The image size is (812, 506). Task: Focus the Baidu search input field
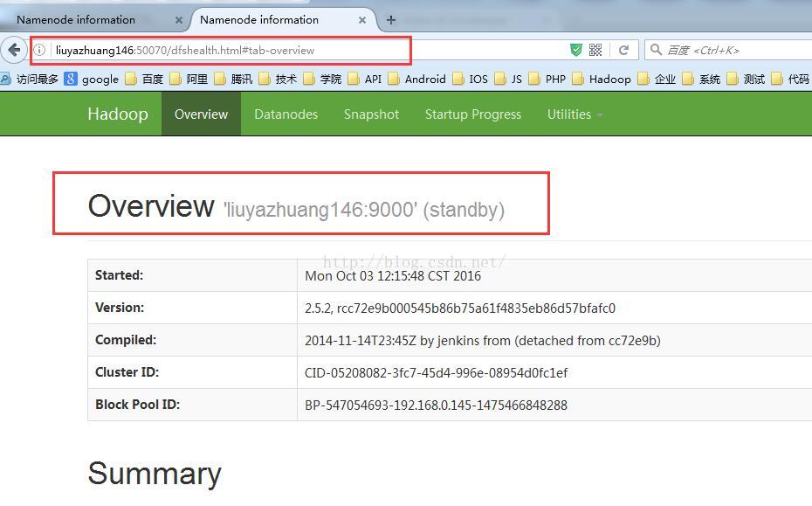click(x=733, y=51)
